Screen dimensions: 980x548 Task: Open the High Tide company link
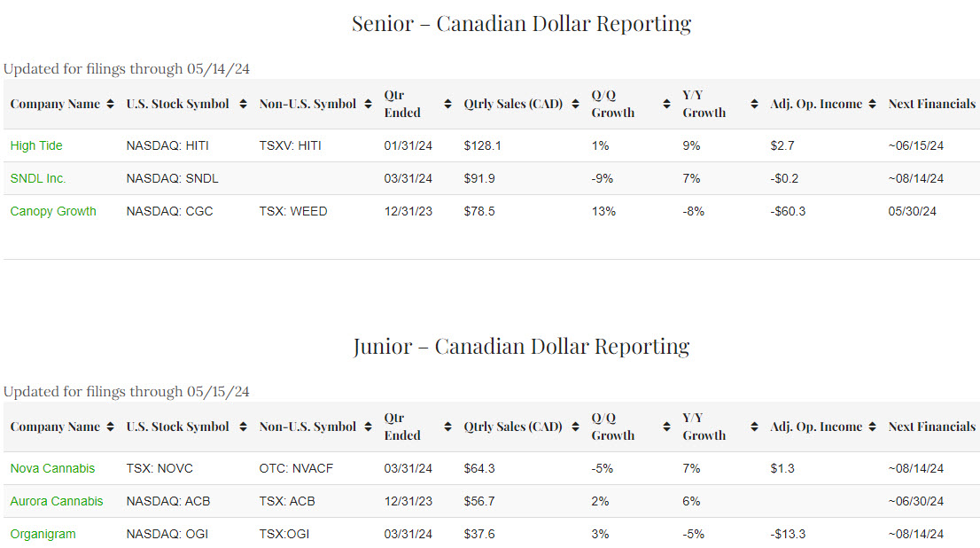point(36,145)
